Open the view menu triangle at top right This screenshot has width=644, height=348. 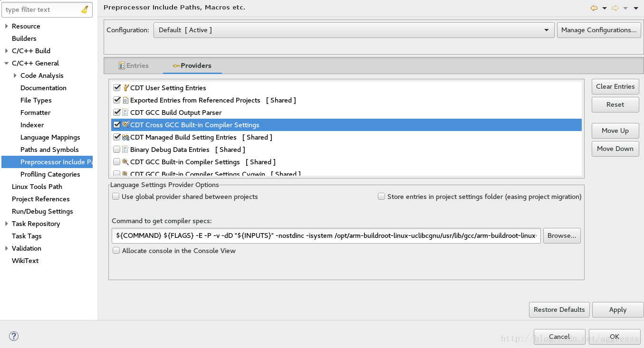(x=636, y=8)
